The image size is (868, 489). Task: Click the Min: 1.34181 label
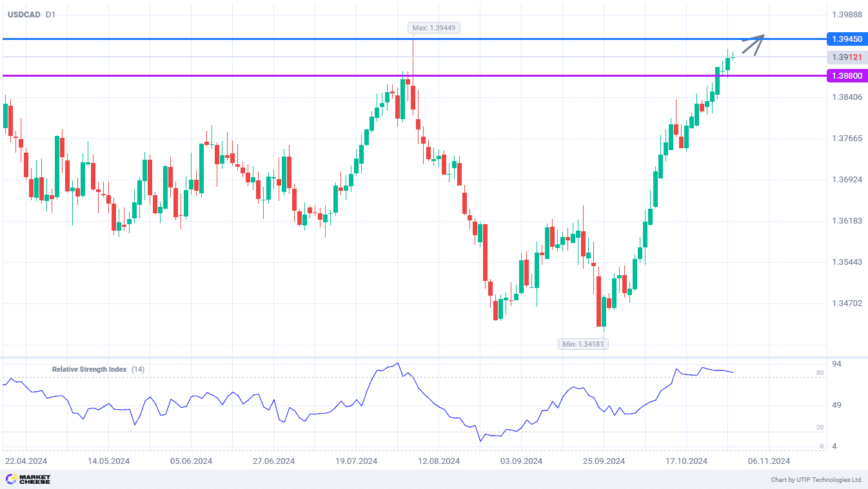click(583, 344)
